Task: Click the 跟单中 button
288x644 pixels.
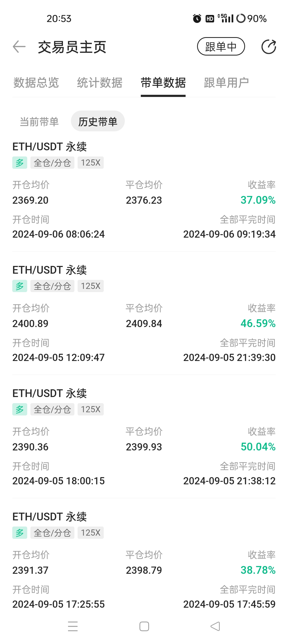Action: (221, 46)
